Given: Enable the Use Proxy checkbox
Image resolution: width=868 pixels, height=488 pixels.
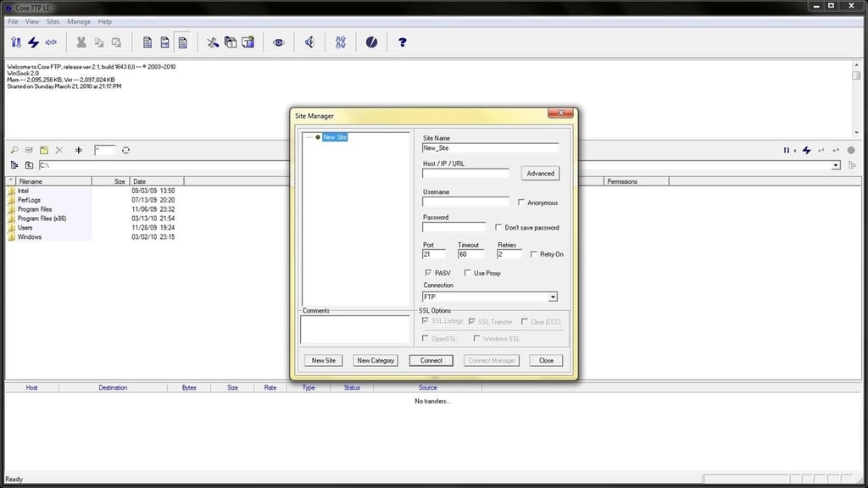Looking at the screenshot, I should (x=467, y=273).
